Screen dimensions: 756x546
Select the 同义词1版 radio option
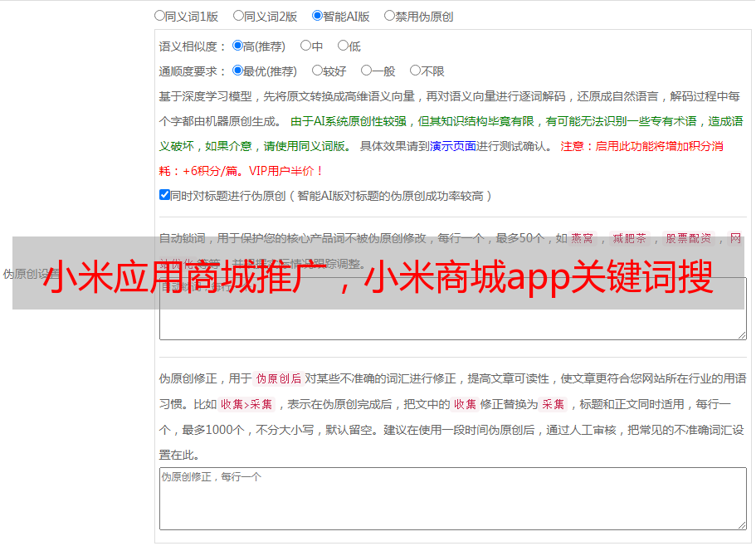coord(159,16)
